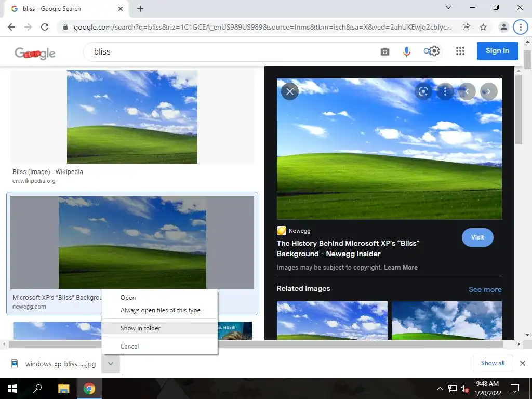Toggle the download item's chevron menu
Screen dimensions: 532x399
[111, 363]
